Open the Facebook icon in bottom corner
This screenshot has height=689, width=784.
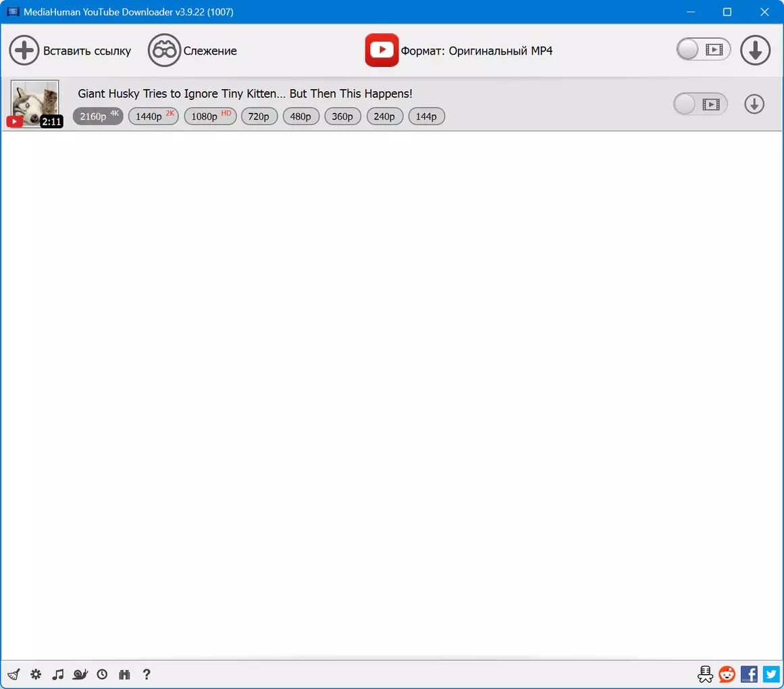tap(749, 675)
